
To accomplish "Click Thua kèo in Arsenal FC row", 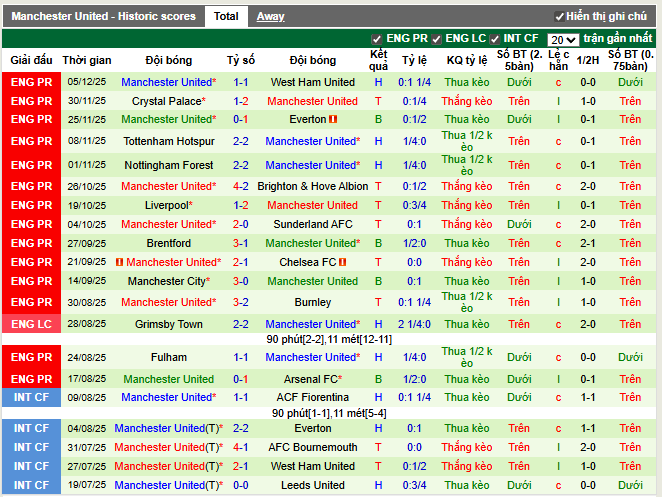I will click(x=467, y=379).
